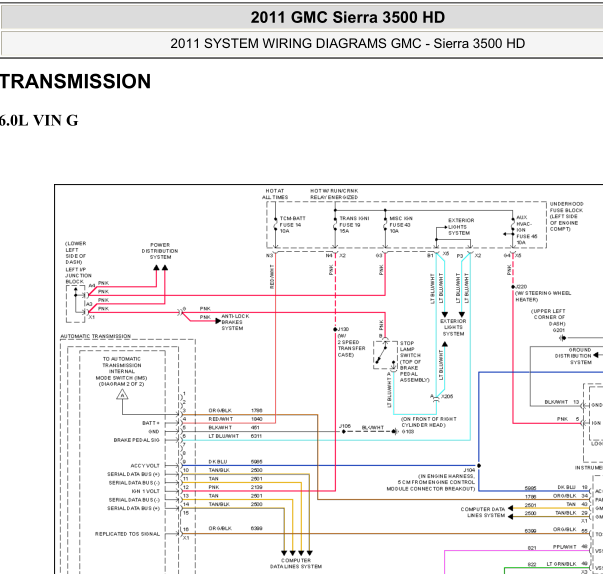The image size is (603, 574).
Task: Click 'HOT W/ RUN/CRNK RELAY ENERGIZED' label
Action: (x=334, y=194)
